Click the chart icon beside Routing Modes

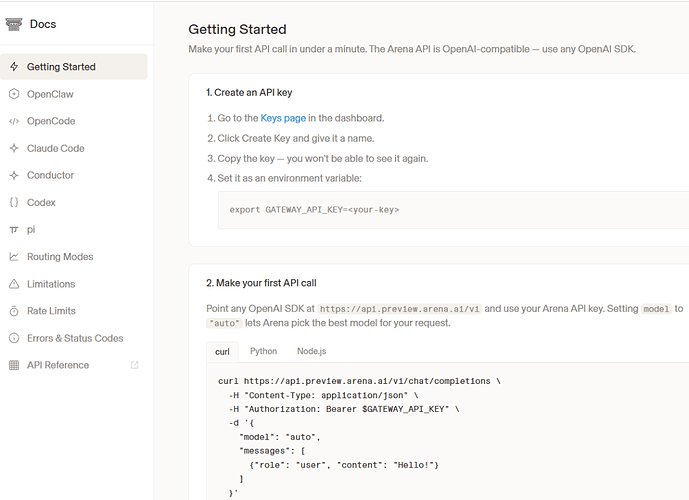[x=14, y=257]
